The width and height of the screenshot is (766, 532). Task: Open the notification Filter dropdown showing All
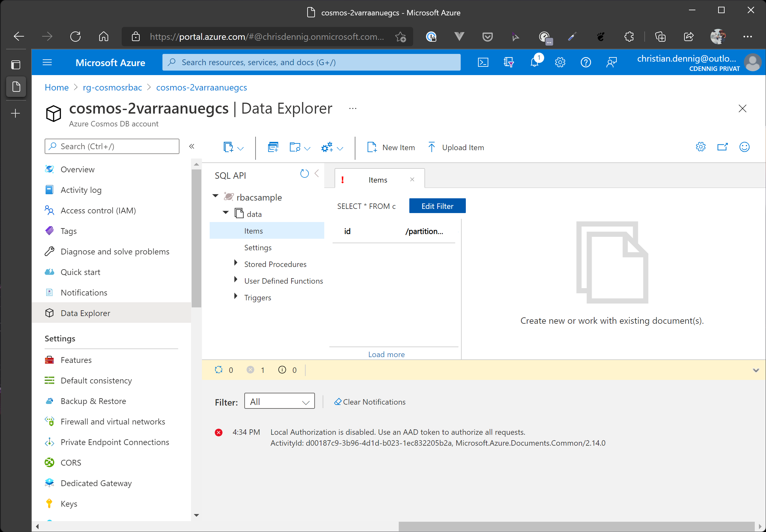[x=279, y=401]
